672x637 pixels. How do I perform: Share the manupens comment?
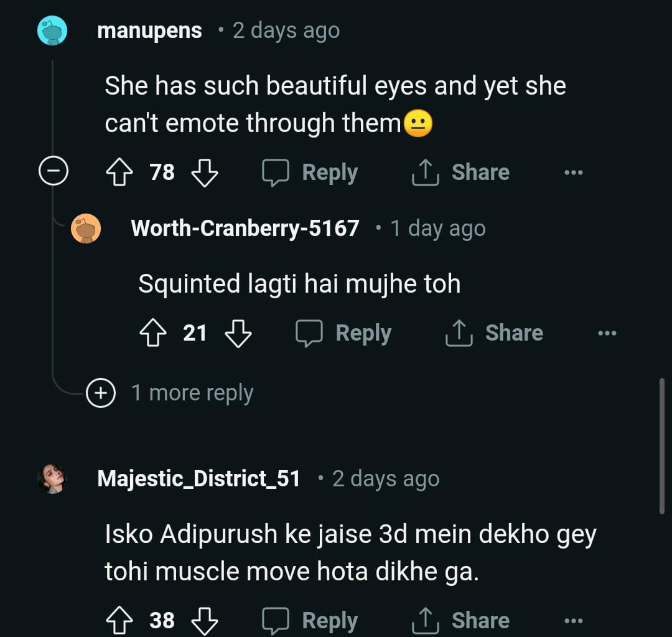[x=460, y=172]
